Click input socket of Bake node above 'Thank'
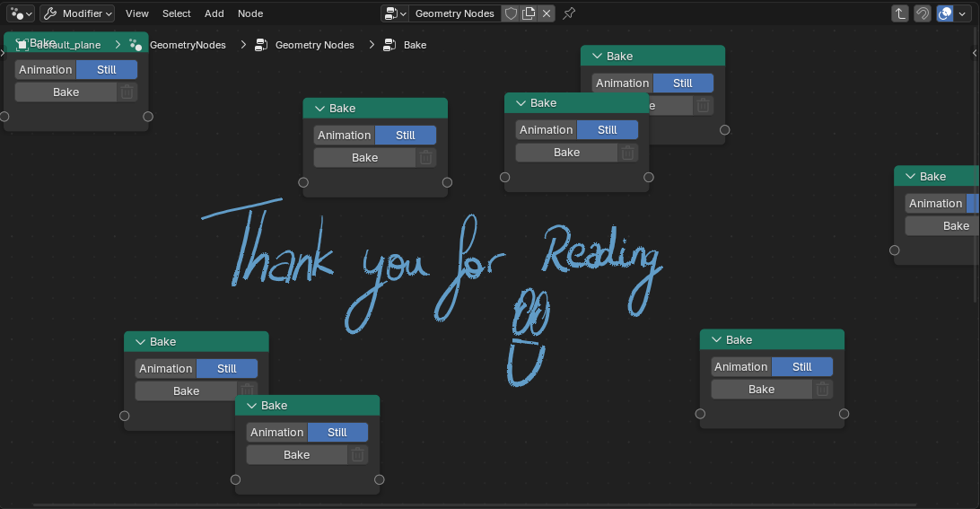980x509 pixels. pos(303,182)
